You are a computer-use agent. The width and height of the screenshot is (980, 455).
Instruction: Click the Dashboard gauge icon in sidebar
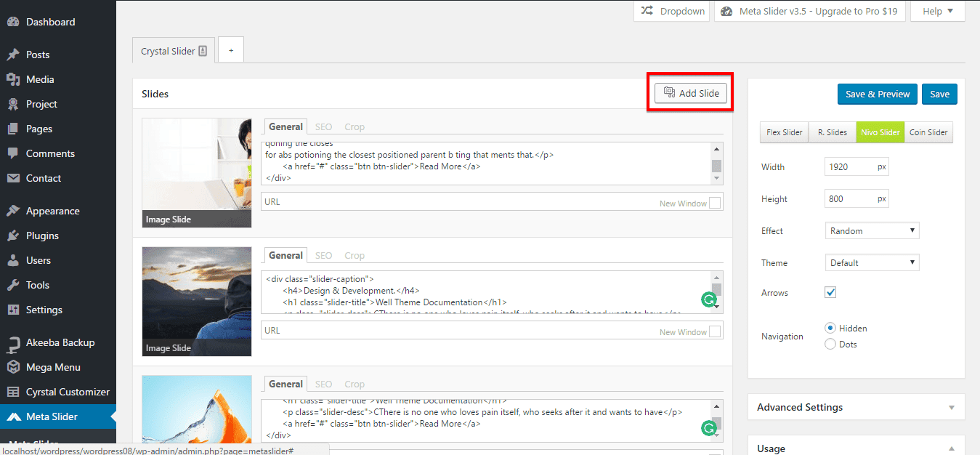13,22
